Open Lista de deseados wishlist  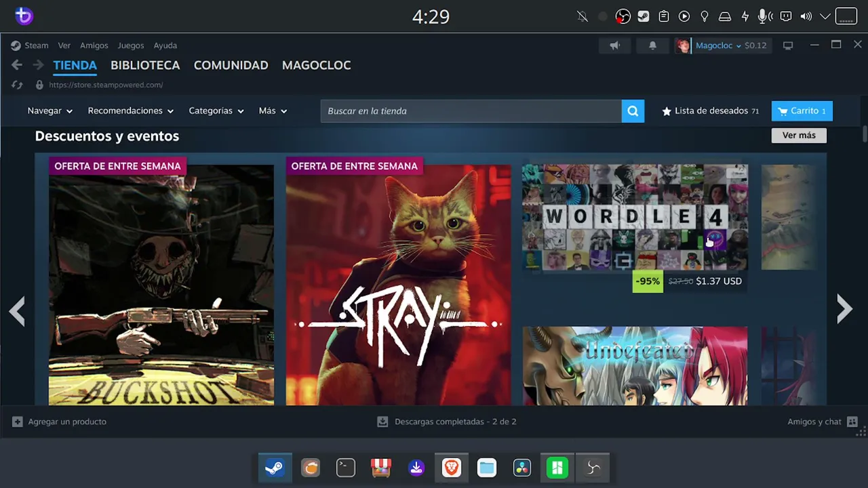pyautogui.click(x=711, y=111)
